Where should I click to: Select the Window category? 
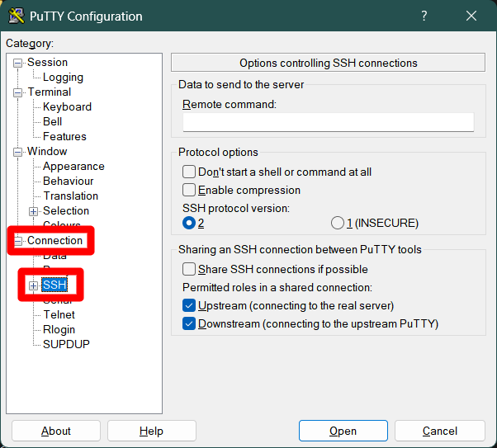point(47,152)
